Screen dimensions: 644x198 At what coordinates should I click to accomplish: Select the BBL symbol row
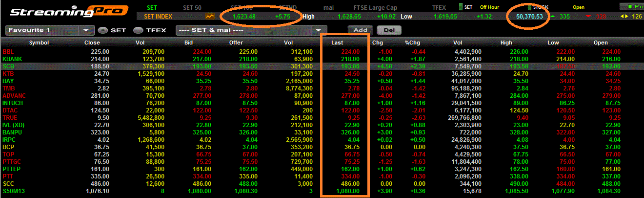[322, 51]
